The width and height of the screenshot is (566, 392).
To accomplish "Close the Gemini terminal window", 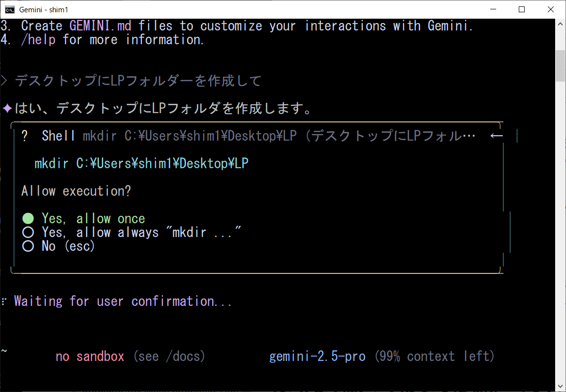I will click(x=550, y=9).
